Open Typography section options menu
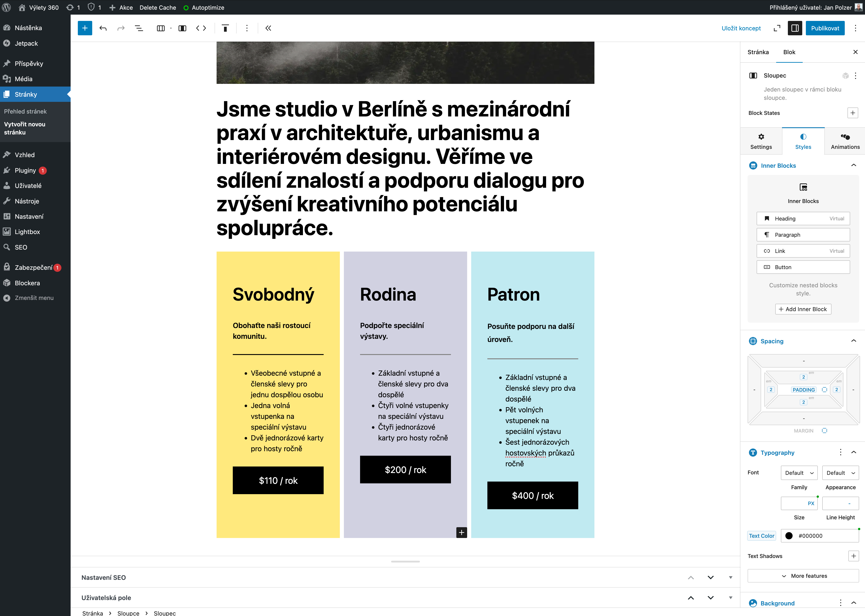The image size is (865, 616). tap(841, 452)
